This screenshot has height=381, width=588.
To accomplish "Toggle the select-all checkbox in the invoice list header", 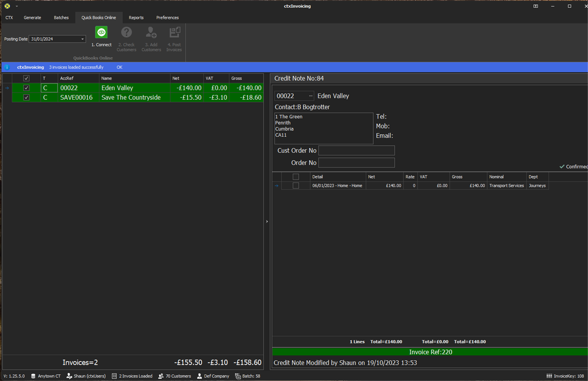I will tap(26, 78).
